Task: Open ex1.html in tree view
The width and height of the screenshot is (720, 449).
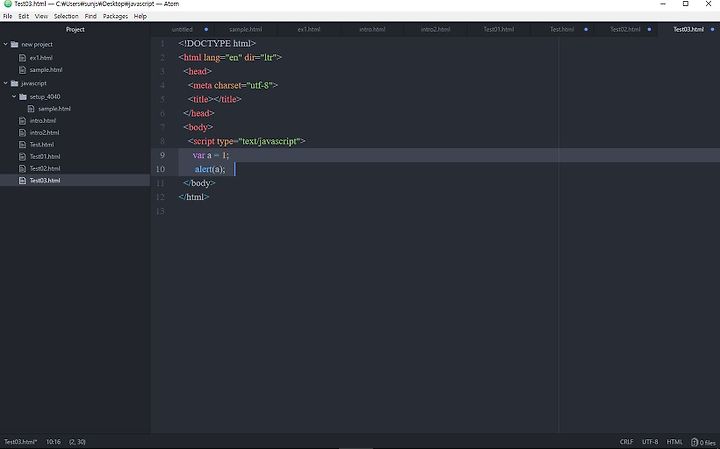Action: click(41, 58)
